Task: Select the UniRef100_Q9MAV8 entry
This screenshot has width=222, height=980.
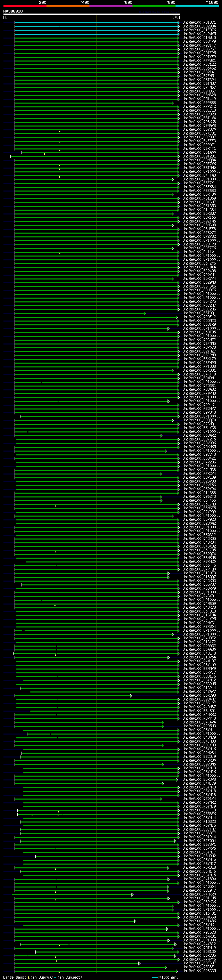Action: tap(199, 125)
